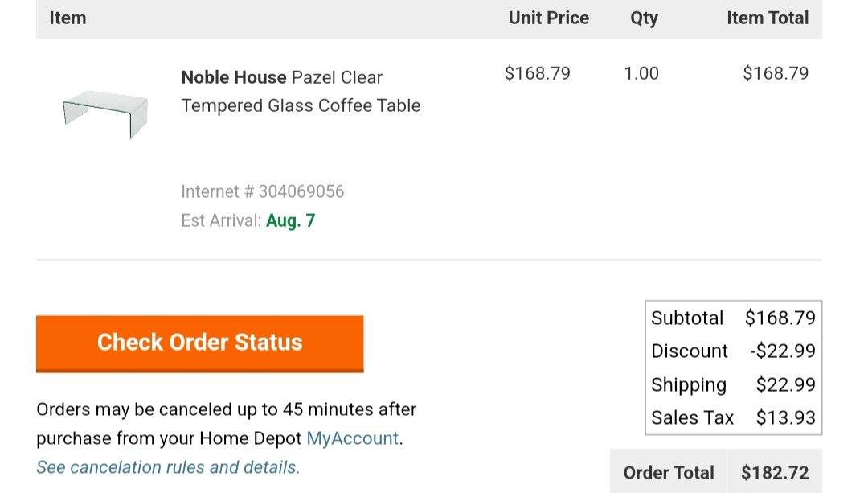View cancelation rules and details
Screen dimensions: 868x493
tap(167, 467)
